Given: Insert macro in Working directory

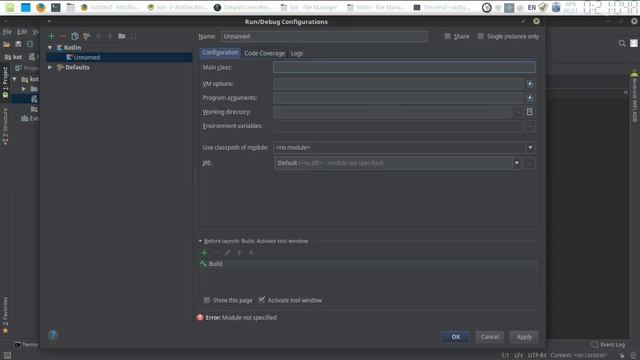Looking at the screenshot, I should (x=529, y=112).
